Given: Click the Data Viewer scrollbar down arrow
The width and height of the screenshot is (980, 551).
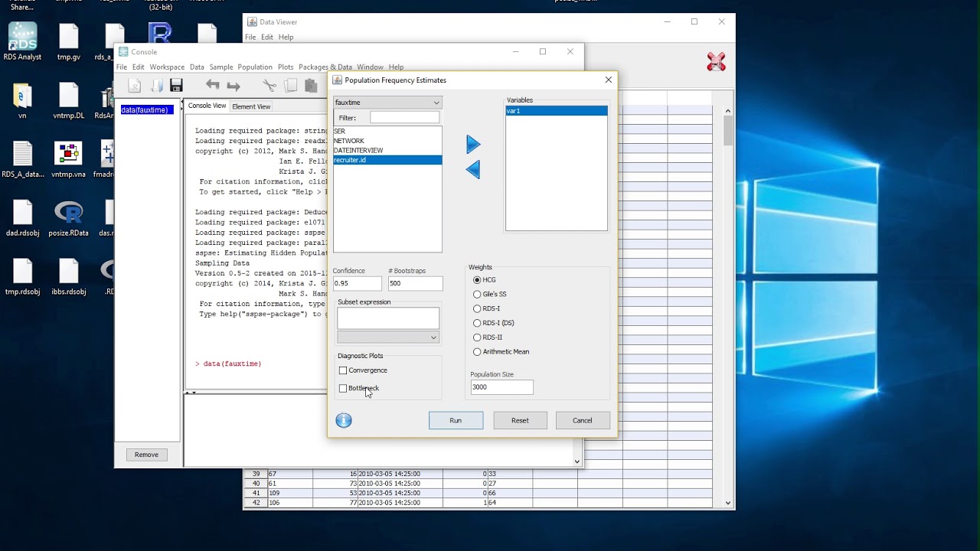Looking at the screenshot, I should pos(728,503).
